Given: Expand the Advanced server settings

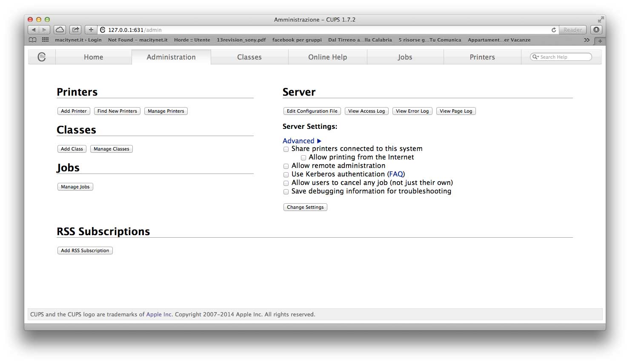Looking at the screenshot, I should pos(302,141).
